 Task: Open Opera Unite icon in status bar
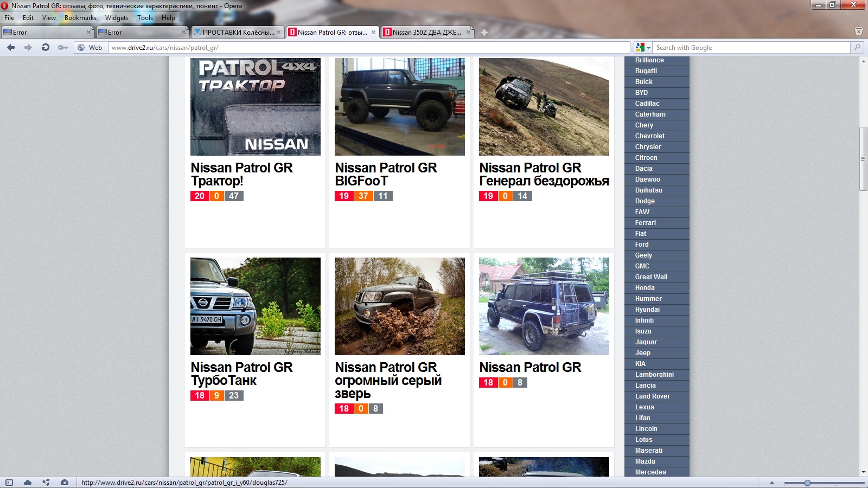46,483
